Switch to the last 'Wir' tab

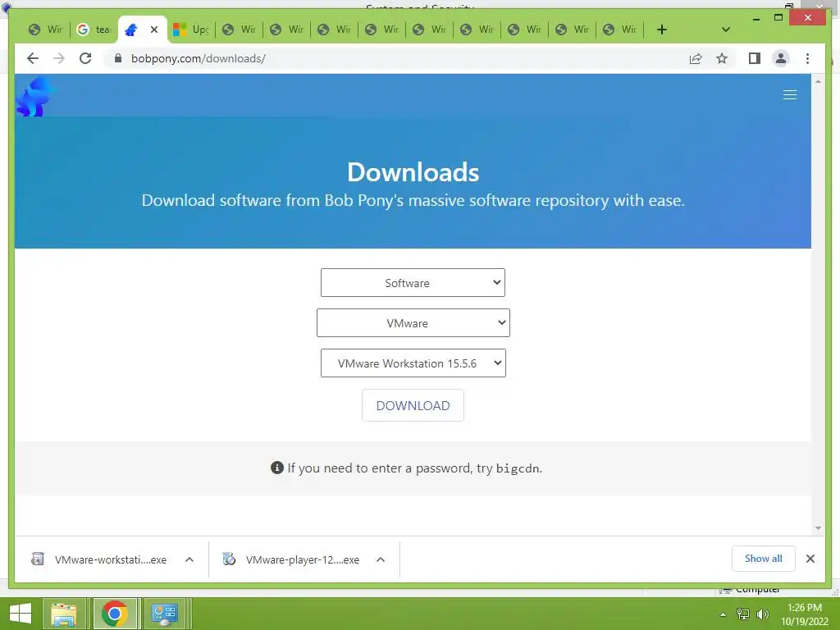pos(620,30)
